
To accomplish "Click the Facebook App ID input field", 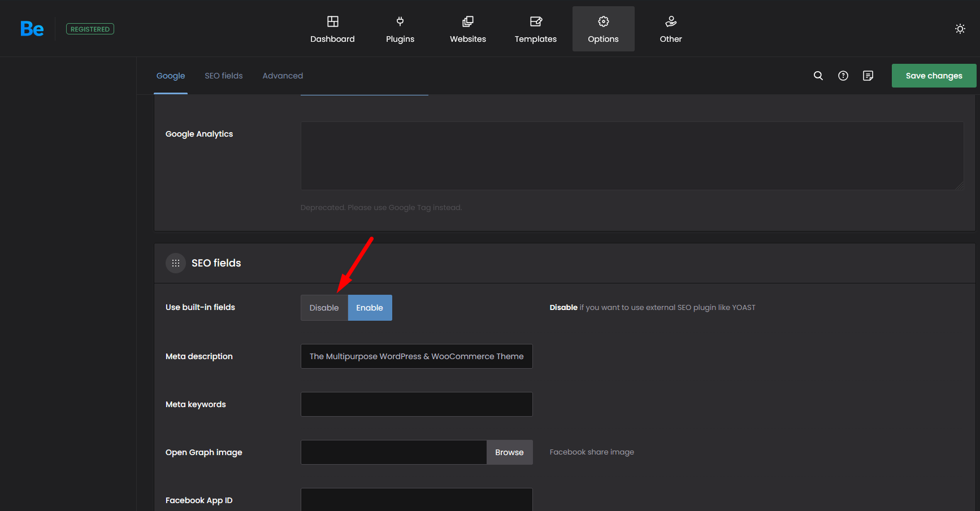I will tap(417, 500).
